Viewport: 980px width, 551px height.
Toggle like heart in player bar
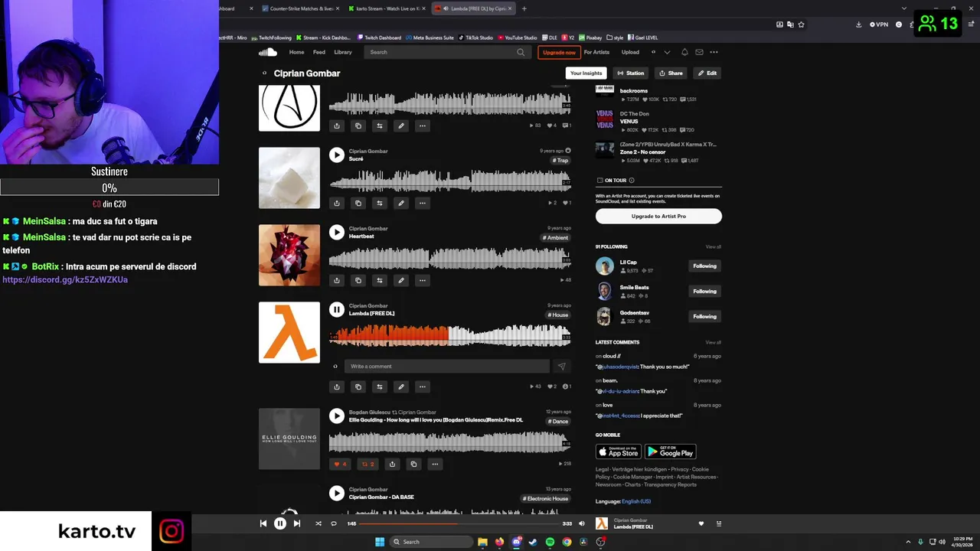701,523
